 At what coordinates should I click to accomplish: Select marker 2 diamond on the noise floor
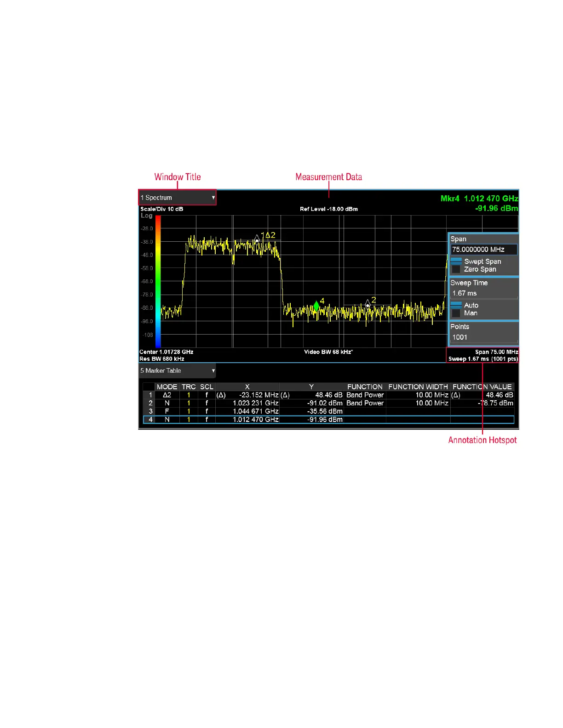click(368, 305)
